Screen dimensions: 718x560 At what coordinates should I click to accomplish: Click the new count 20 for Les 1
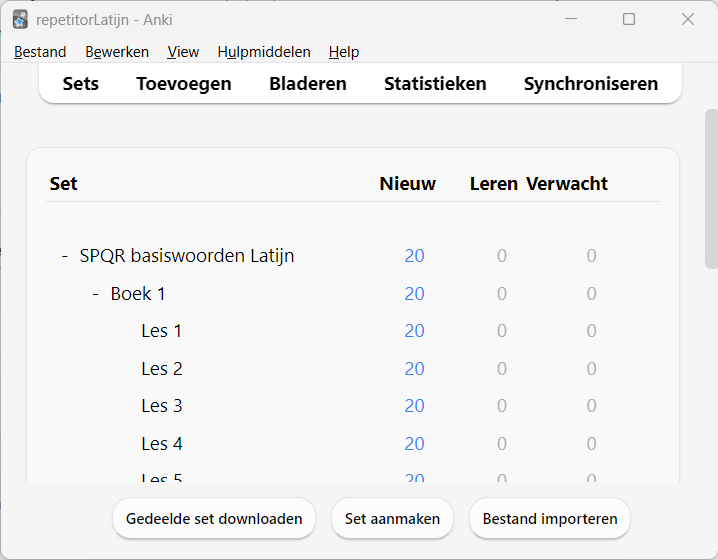click(414, 331)
